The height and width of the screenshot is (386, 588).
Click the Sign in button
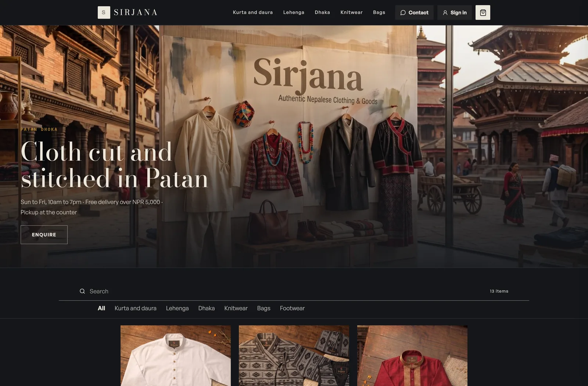tap(455, 12)
